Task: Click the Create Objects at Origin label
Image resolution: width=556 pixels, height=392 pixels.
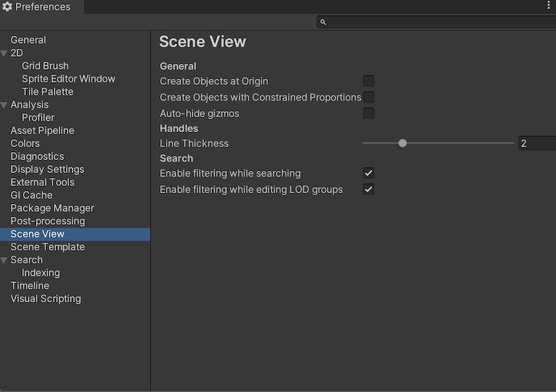Action: 214,81
